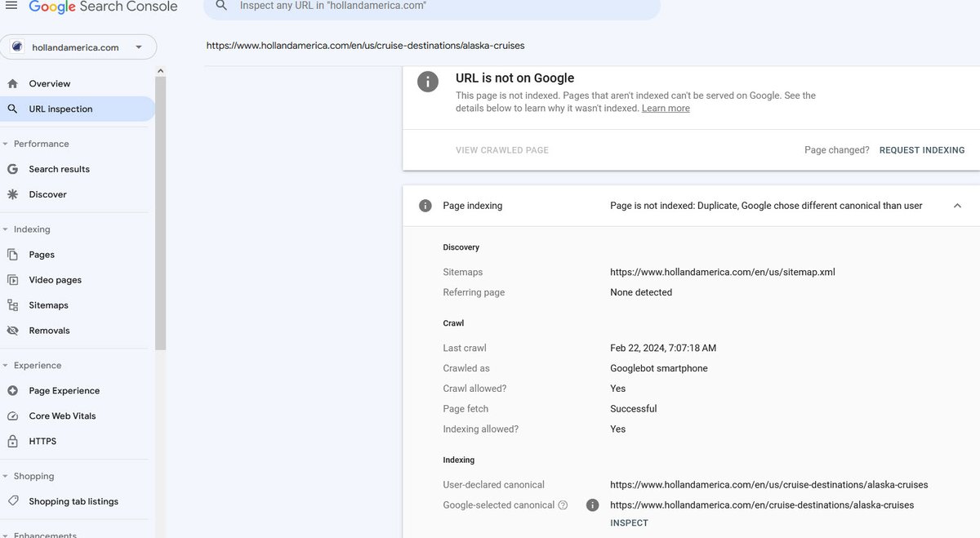
Task: Click the Page Experience plus icon
Action: point(12,391)
